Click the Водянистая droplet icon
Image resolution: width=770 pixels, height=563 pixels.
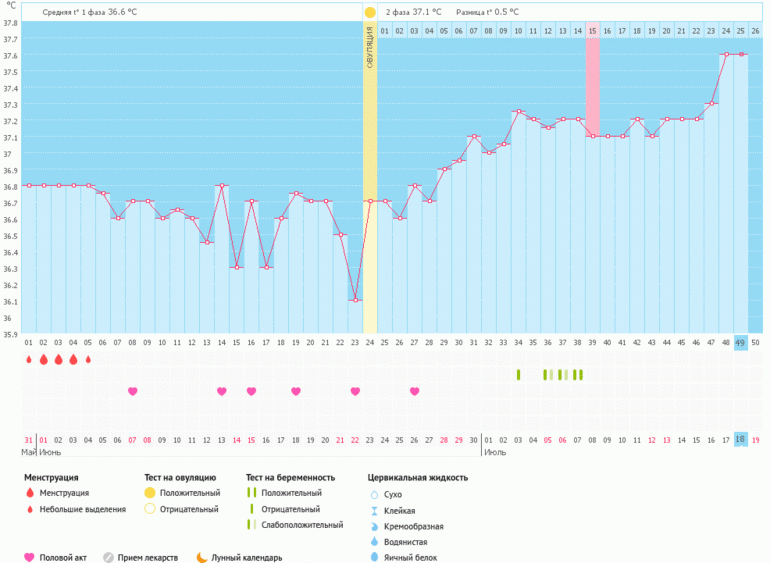[374, 542]
